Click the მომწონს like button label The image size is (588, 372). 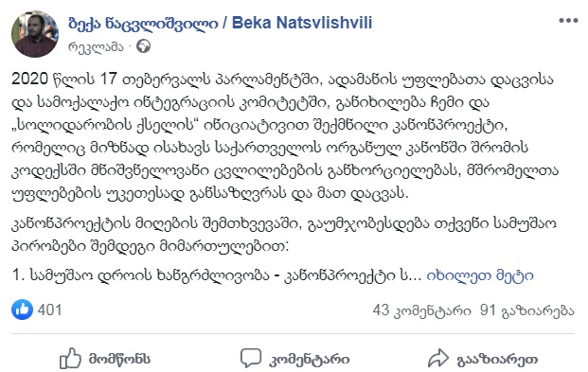pyautogui.click(x=119, y=359)
